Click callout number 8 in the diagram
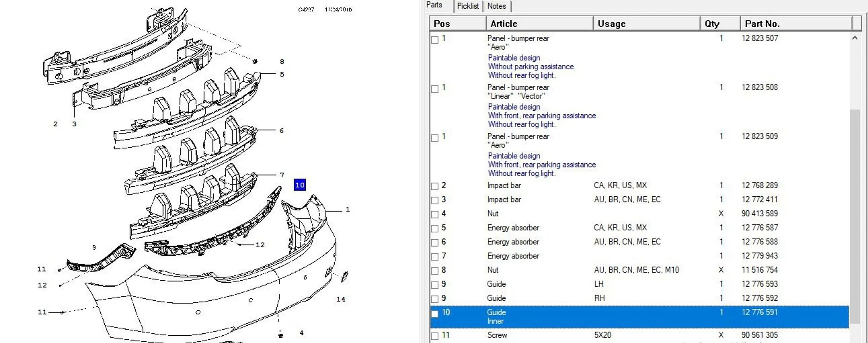This screenshot has height=343, width=868. click(282, 61)
